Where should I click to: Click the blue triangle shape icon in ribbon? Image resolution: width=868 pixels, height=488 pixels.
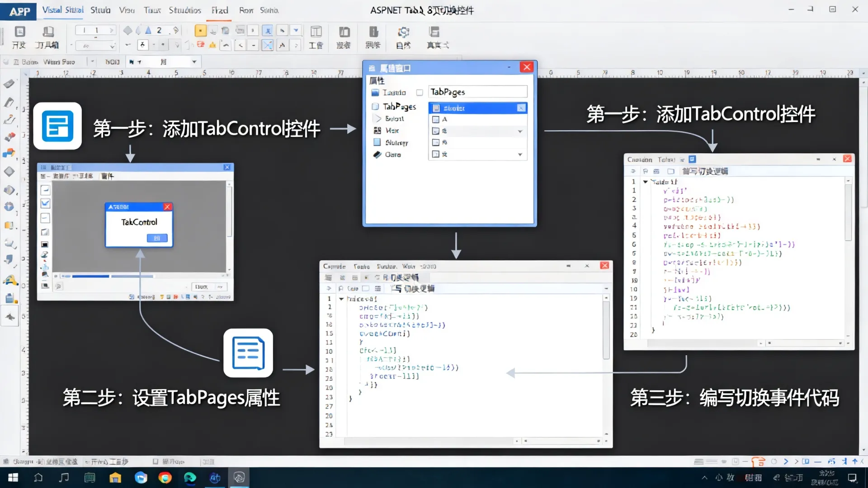click(x=148, y=31)
